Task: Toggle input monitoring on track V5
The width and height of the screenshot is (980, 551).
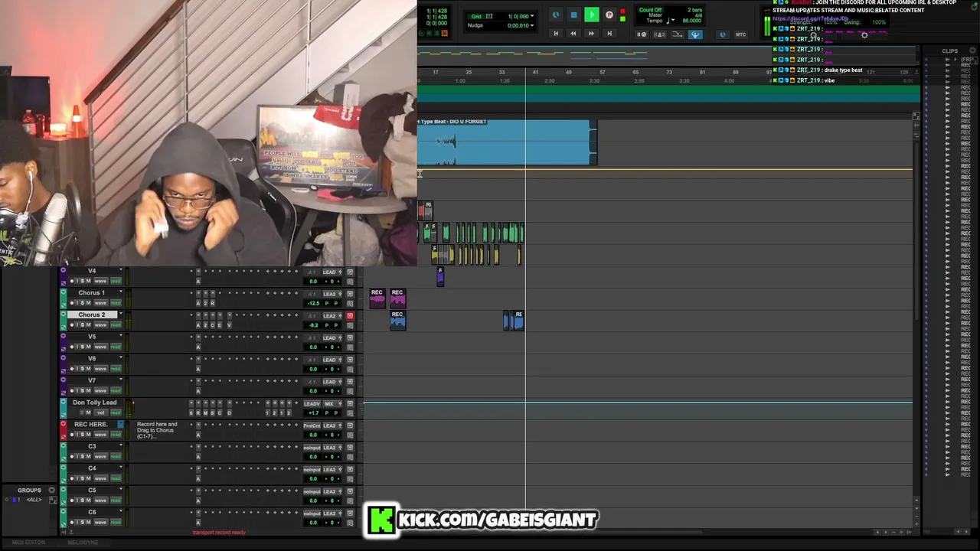Action: (77, 347)
